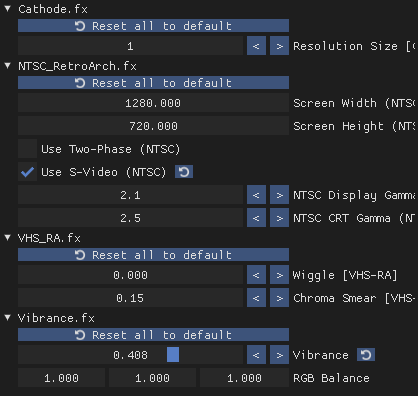Image resolution: width=418 pixels, height=396 pixels.
Task: Click the NTSC_RetroArch.fx header label
Action: coord(77,66)
